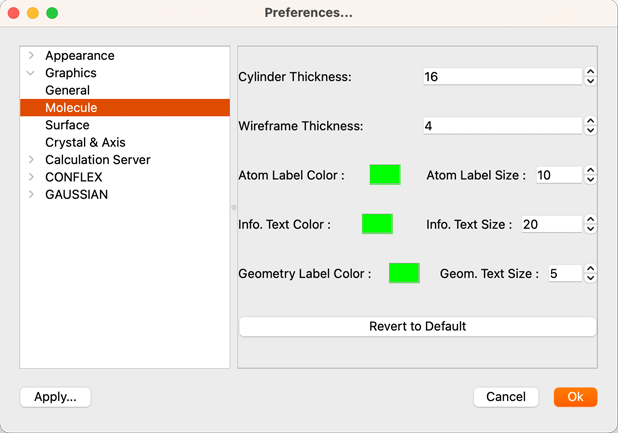The height and width of the screenshot is (433, 618).
Task: Click the Cylinder Thickness value field
Action: (x=502, y=77)
